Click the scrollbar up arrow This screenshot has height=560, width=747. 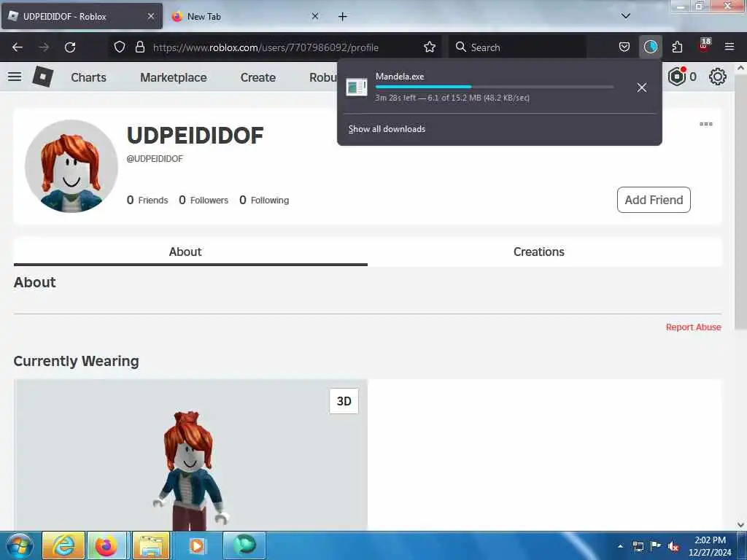[x=740, y=68]
